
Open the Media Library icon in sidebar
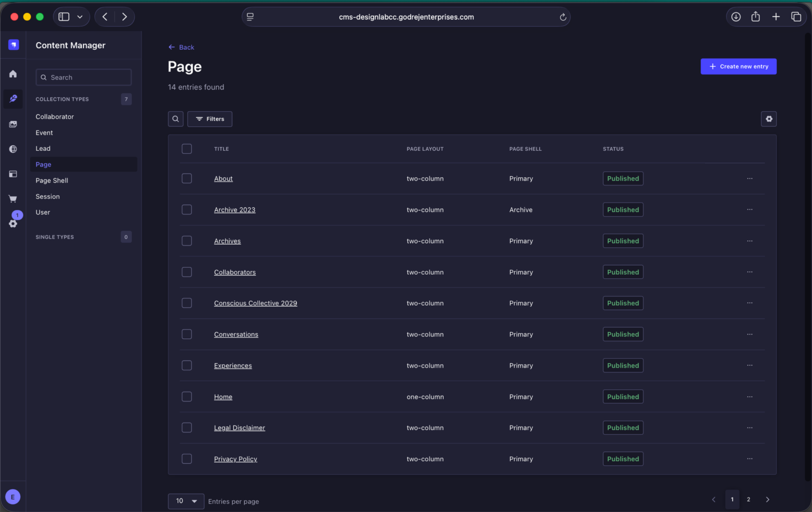13,124
